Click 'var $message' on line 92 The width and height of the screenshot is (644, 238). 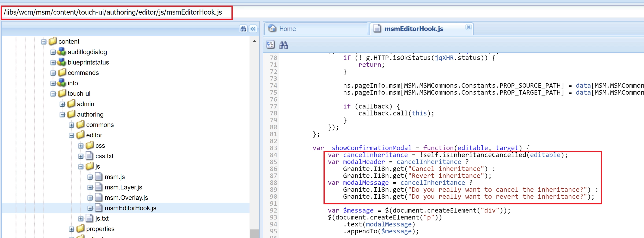(x=351, y=211)
